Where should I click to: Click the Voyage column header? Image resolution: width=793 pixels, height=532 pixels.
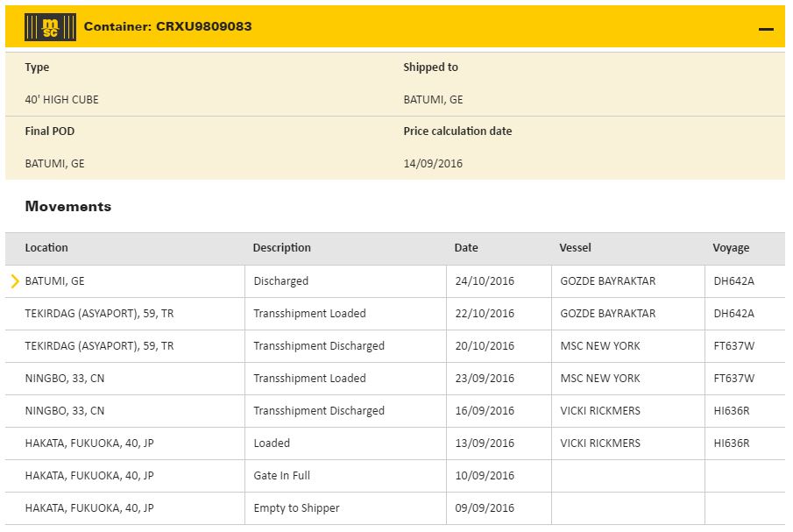click(x=731, y=248)
